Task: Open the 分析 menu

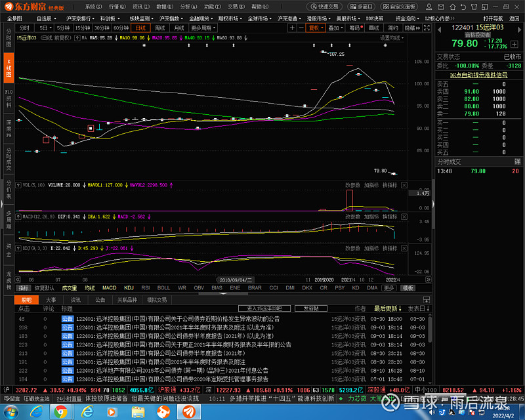Action: click(x=188, y=7)
